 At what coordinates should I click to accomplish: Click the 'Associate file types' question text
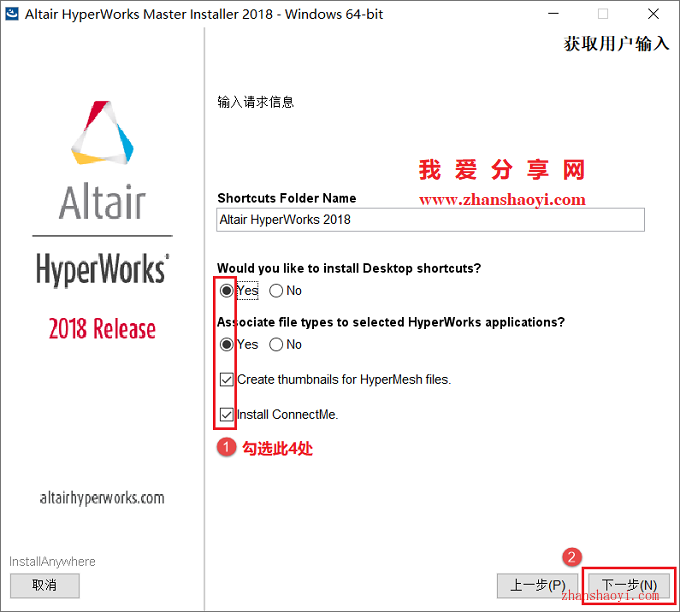pyautogui.click(x=391, y=322)
